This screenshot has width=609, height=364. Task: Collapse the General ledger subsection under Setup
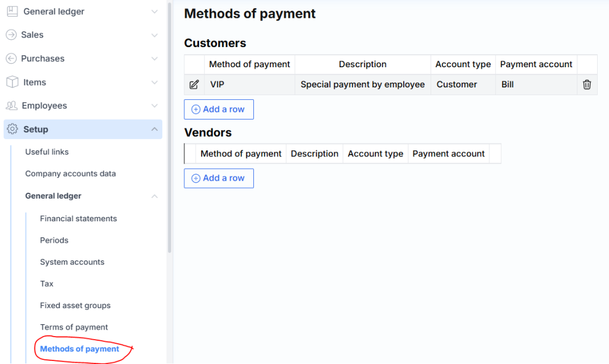point(155,196)
